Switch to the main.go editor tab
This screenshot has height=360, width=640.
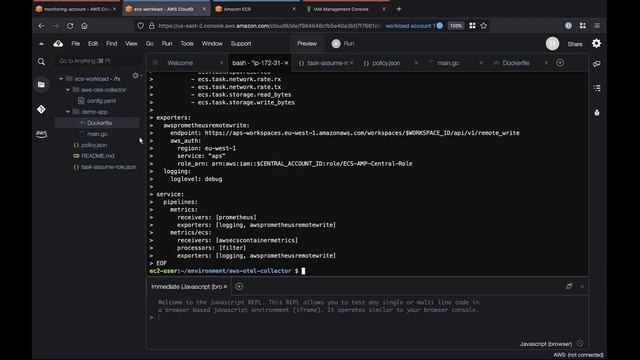click(x=448, y=63)
